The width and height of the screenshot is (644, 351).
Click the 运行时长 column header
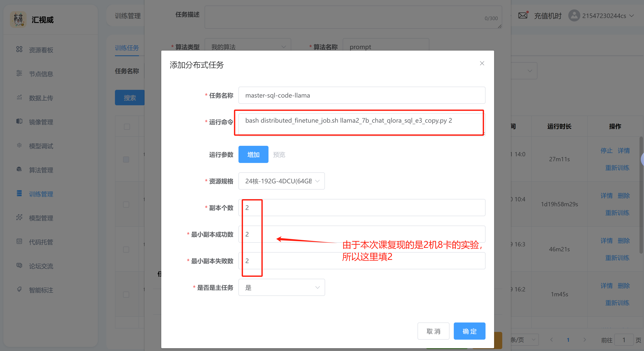[559, 126]
